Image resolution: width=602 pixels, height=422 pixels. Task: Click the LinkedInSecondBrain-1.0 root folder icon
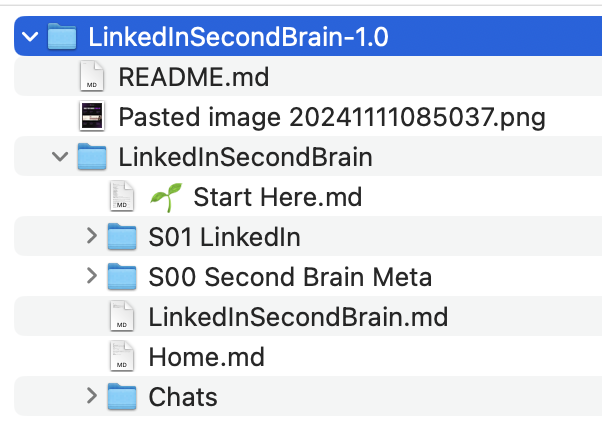click(62, 37)
